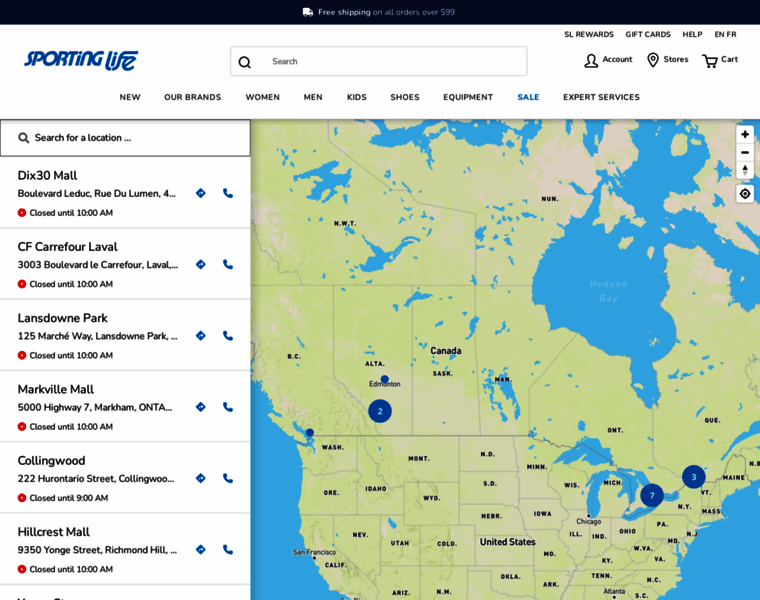This screenshot has height=600, width=760.
Task: Zoom out on the store map
Action: tap(744, 152)
